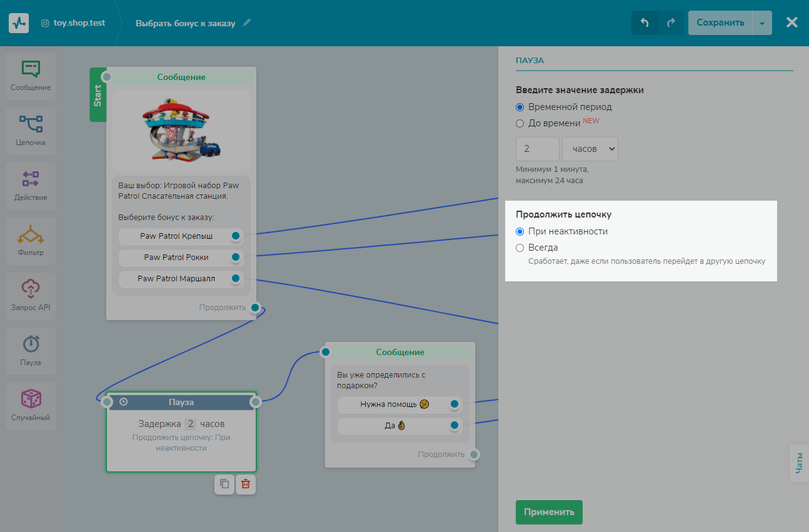Pick the Фильтр block icon
This screenshot has height=532, width=809.
[x=30, y=234]
